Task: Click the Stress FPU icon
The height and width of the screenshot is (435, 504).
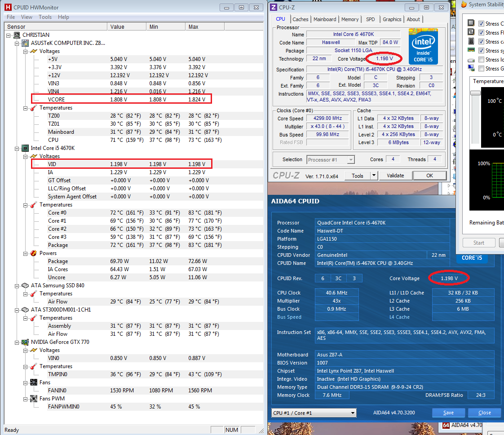Action: pyautogui.click(x=471, y=32)
